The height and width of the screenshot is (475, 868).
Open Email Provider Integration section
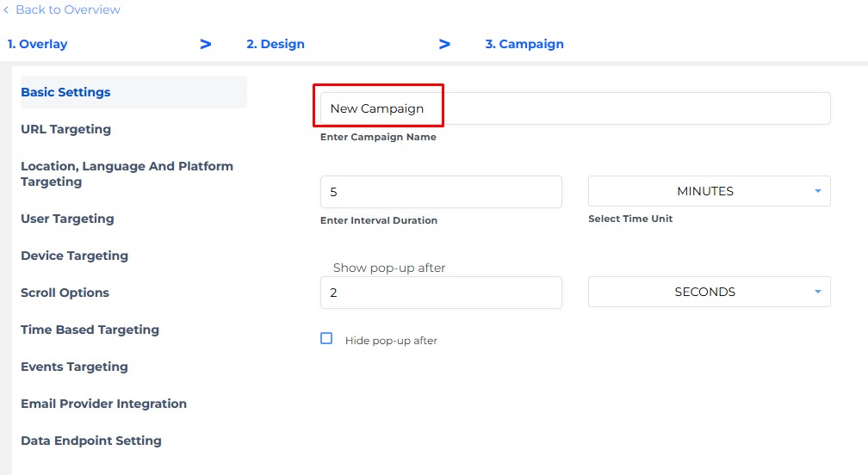pos(103,404)
